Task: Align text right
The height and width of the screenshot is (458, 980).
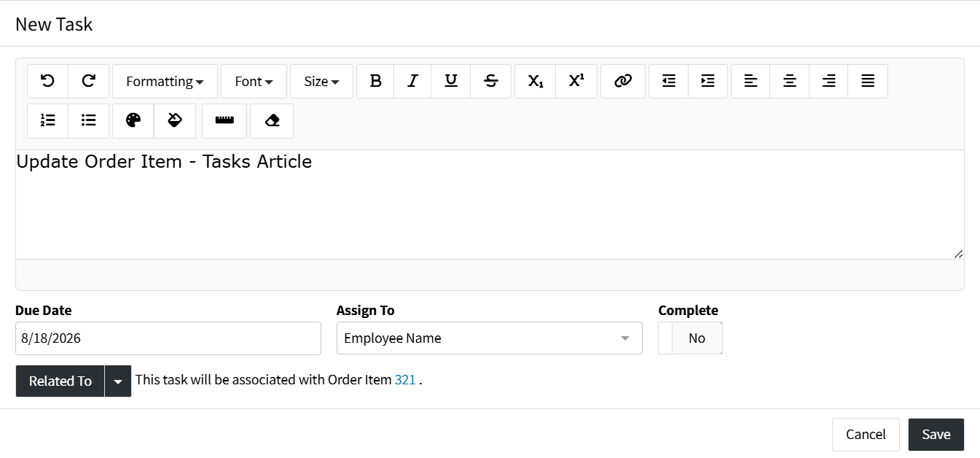Action: [828, 81]
